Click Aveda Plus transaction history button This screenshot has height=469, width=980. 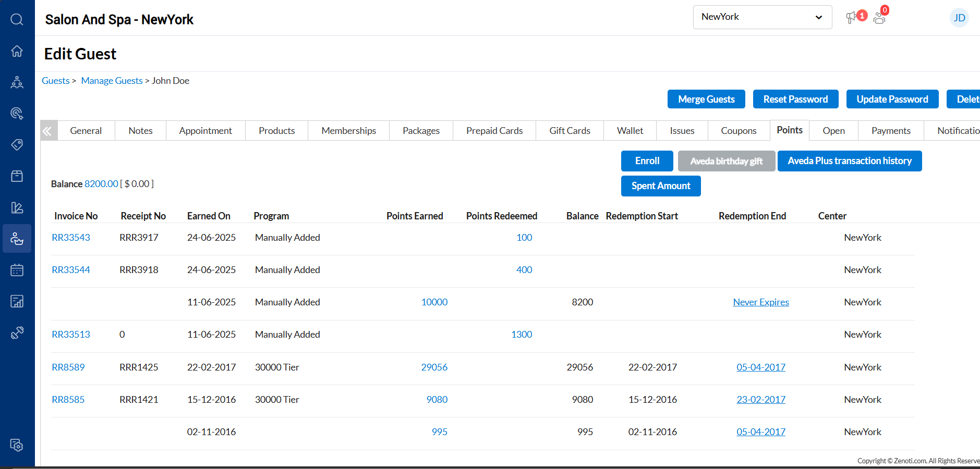(849, 161)
